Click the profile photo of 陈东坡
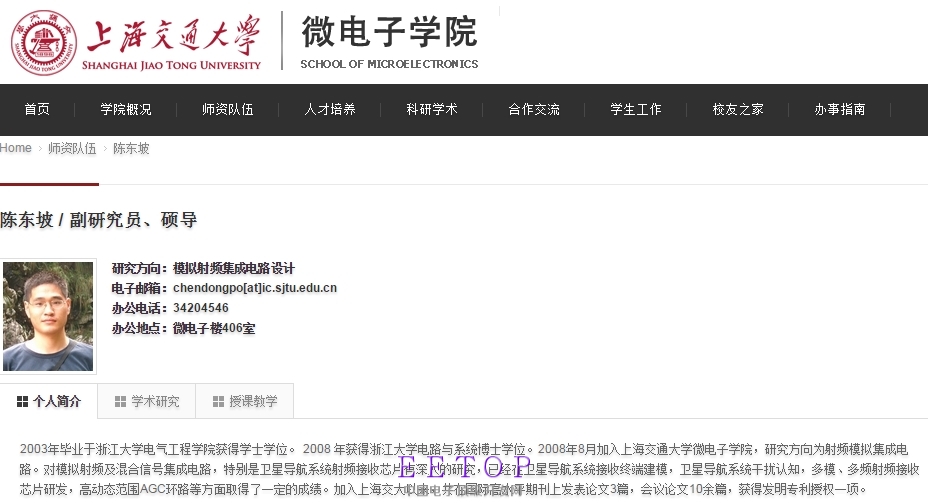The height and width of the screenshot is (503, 928). pos(48,316)
